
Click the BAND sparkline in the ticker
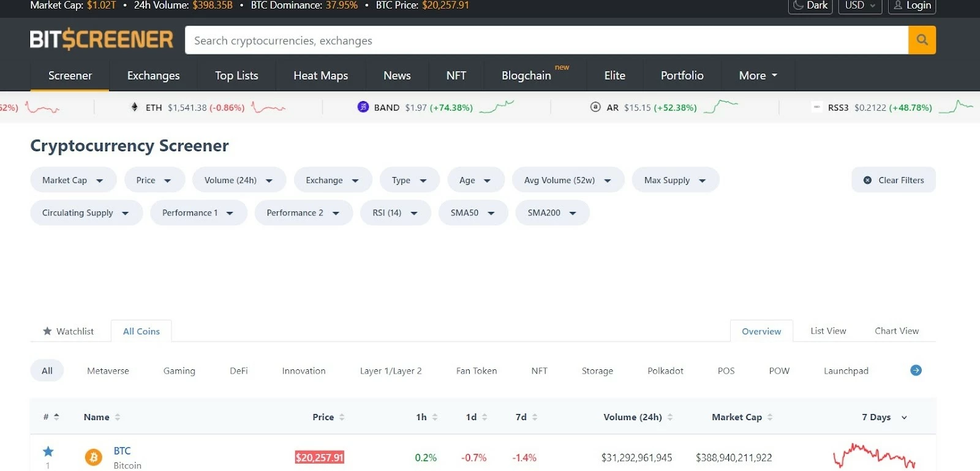[496, 107]
